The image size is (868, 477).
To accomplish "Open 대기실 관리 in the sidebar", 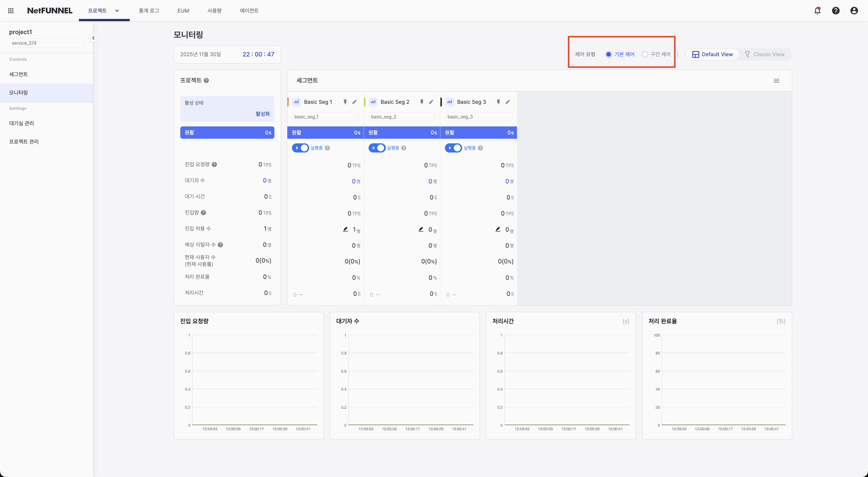I will coord(21,123).
